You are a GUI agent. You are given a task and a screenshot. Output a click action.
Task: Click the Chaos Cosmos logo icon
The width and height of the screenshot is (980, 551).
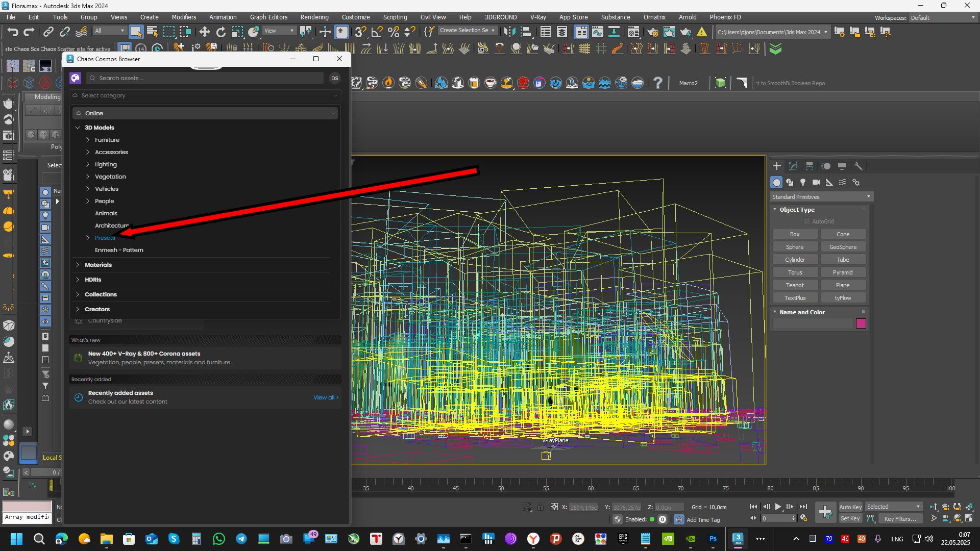pyautogui.click(x=76, y=78)
